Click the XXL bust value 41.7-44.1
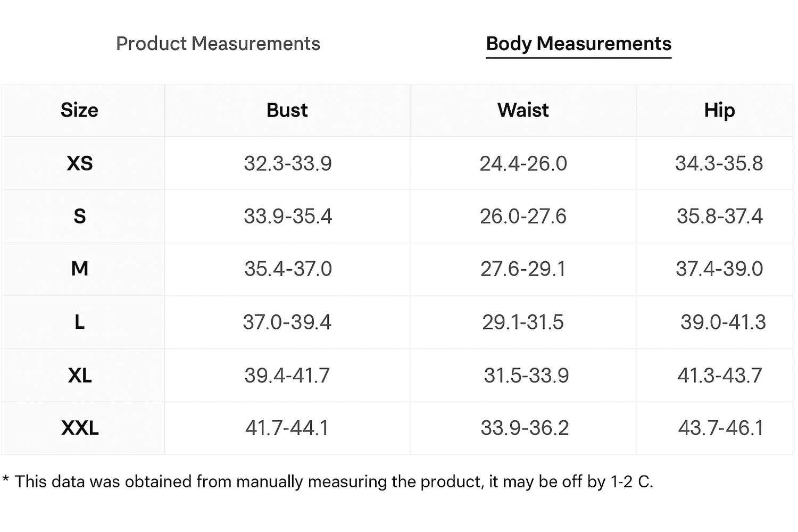 coord(287,428)
